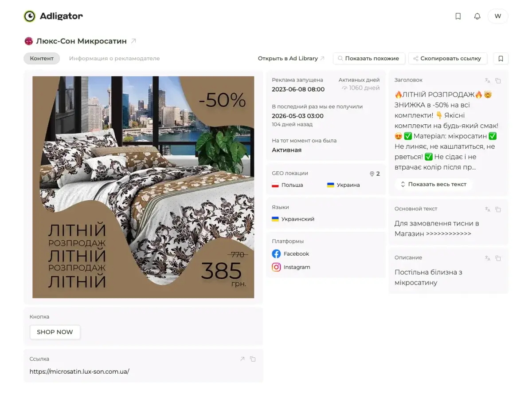Image resolution: width=532 pixels, height=407 pixels.
Task: Click the Для замовлення тисни в Магазин text
Action: point(437,229)
